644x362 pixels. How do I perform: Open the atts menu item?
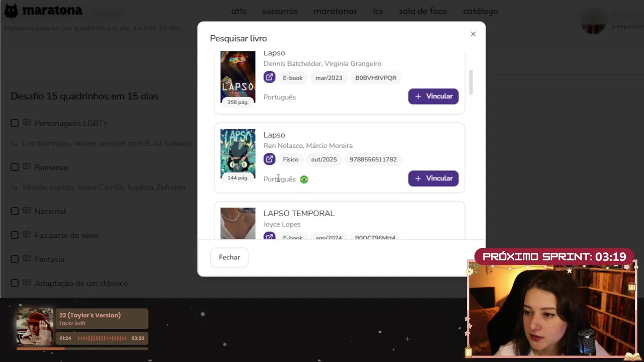[238, 11]
